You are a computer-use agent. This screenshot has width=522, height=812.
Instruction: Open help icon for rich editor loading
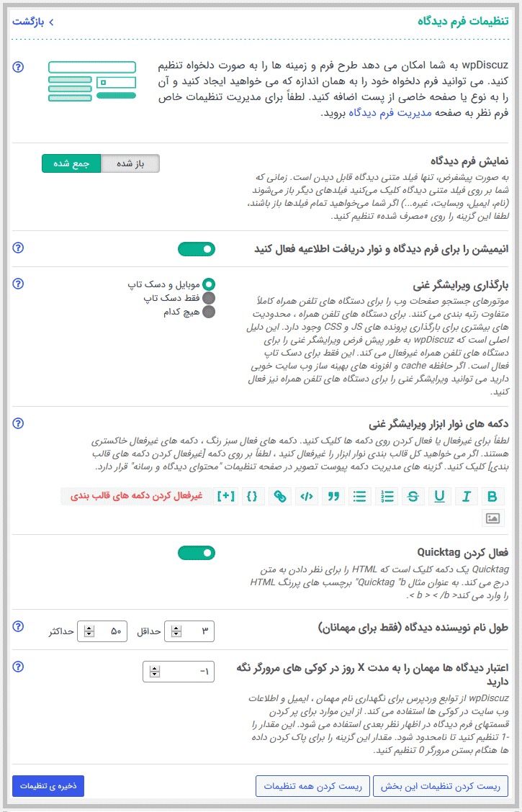pos(18,284)
